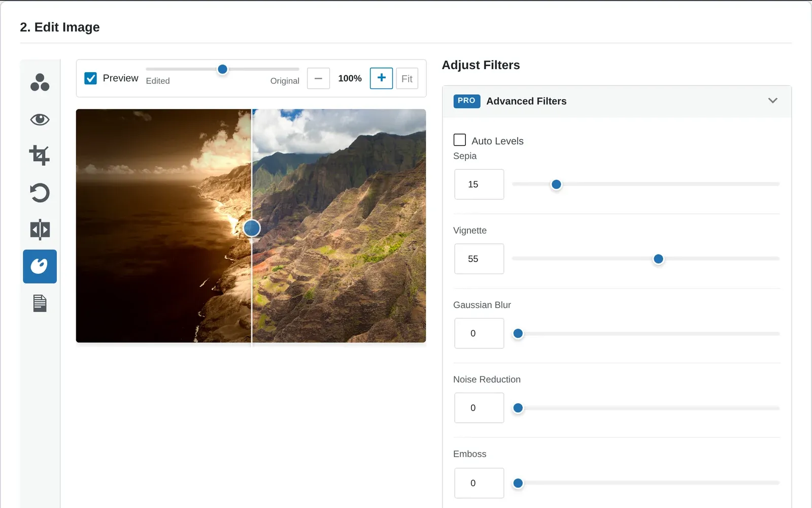The width and height of the screenshot is (812, 508).
Task: Enable the Auto Levels checkbox
Action: tap(460, 140)
